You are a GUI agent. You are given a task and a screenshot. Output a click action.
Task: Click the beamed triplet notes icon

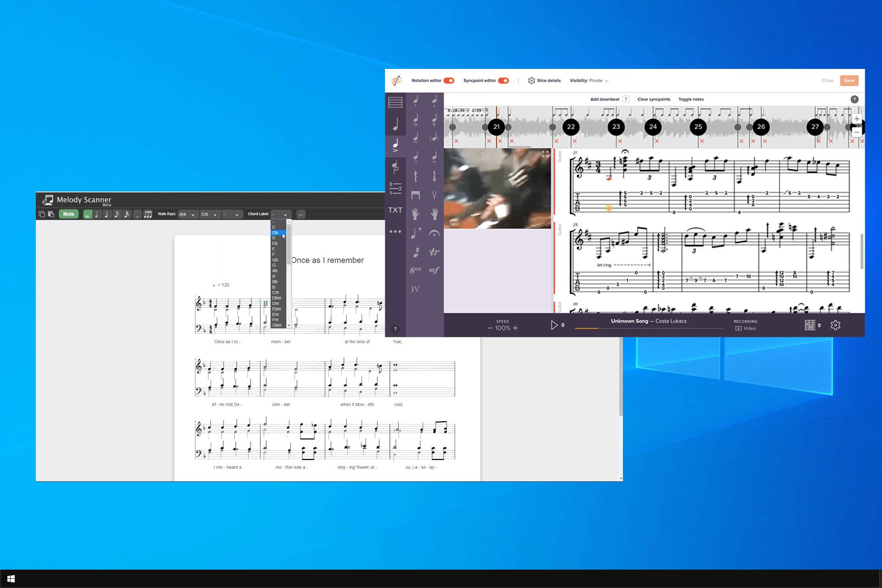[x=148, y=214]
